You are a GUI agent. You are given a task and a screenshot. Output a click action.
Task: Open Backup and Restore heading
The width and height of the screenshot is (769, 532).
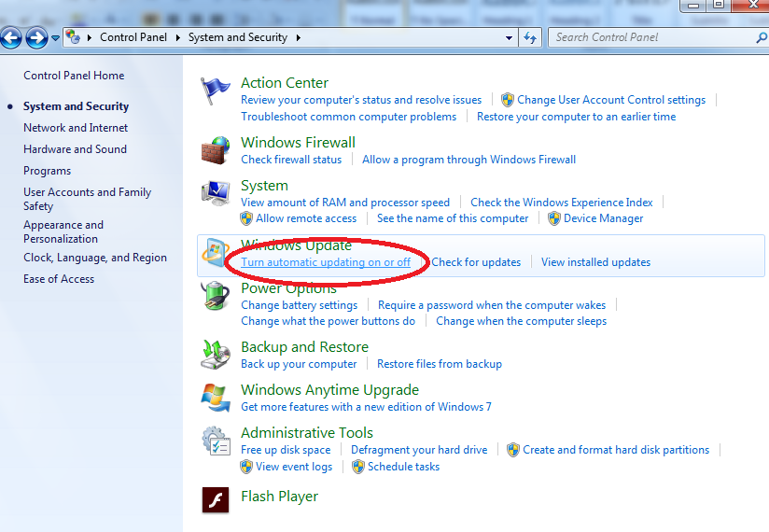[x=304, y=347]
